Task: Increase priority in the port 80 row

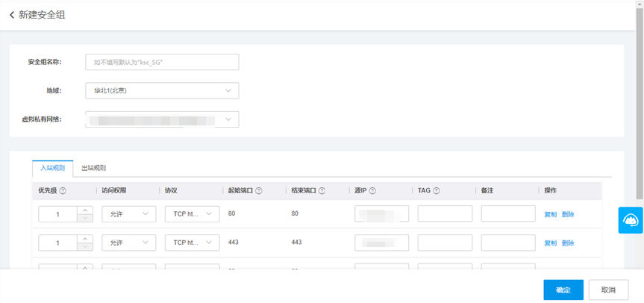Action: pyautogui.click(x=85, y=210)
